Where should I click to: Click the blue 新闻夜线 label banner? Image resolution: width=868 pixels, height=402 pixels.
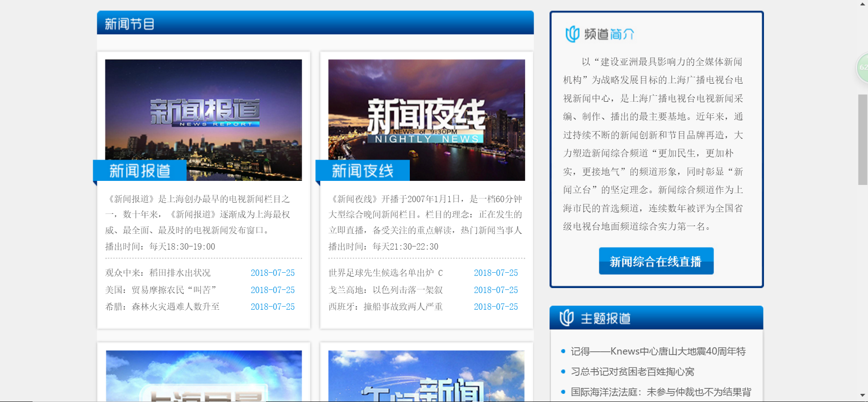pos(363,170)
